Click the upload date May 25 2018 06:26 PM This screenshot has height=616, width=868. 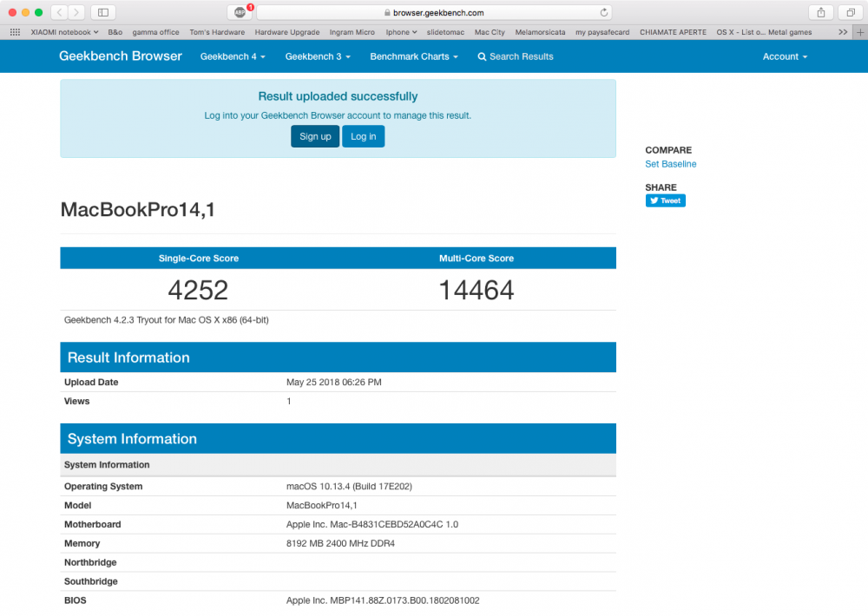334,382
